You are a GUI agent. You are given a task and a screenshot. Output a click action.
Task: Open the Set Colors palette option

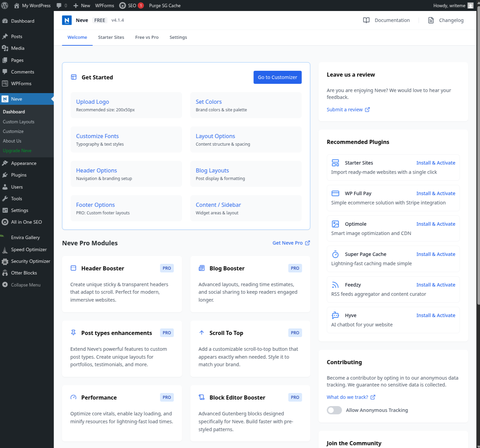pos(209,102)
